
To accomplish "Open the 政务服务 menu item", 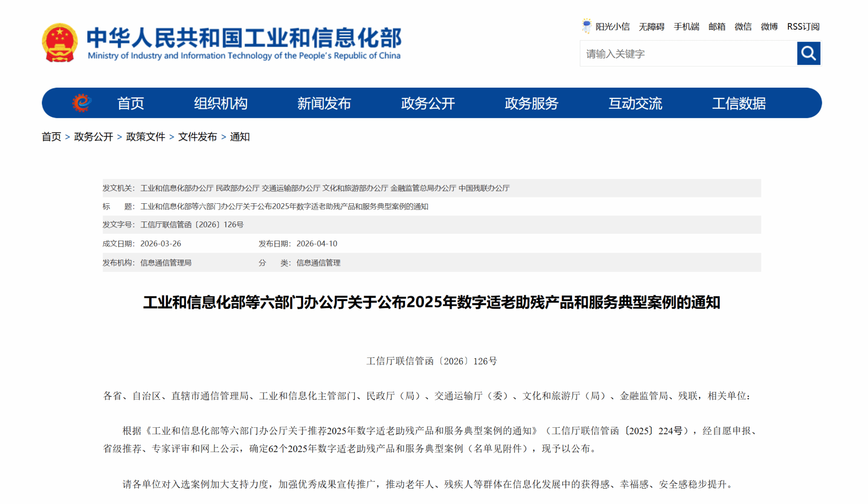I will 531,103.
